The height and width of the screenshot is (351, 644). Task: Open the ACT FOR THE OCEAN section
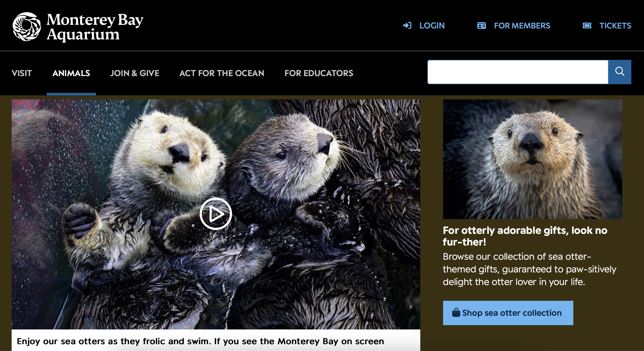point(221,73)
